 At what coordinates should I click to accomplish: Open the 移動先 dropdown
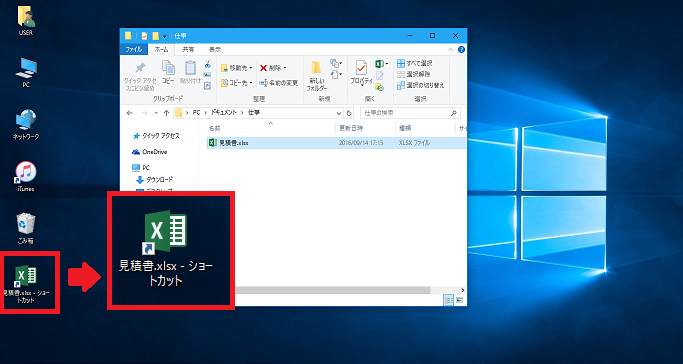click(x=237, y=68)
